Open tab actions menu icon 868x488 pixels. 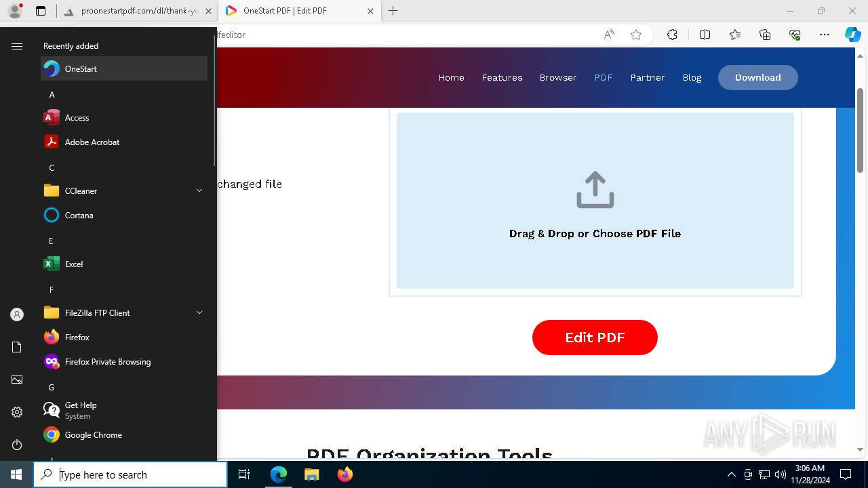(x=41, y=11)
